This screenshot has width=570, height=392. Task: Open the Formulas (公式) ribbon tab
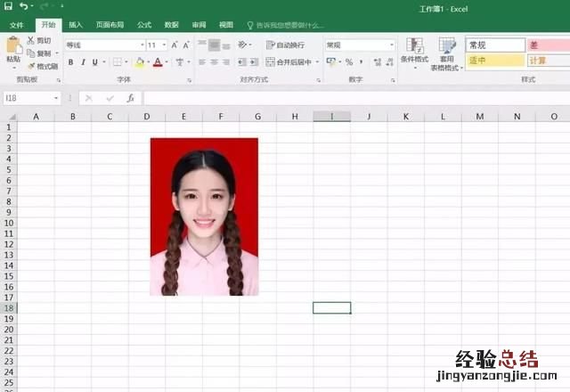pyautogui.click(x=143, y=25)
